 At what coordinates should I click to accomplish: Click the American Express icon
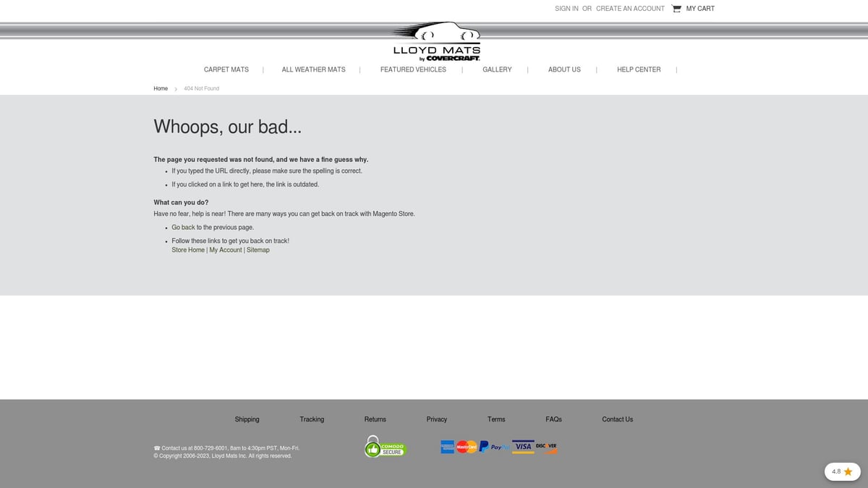point(448,448)
